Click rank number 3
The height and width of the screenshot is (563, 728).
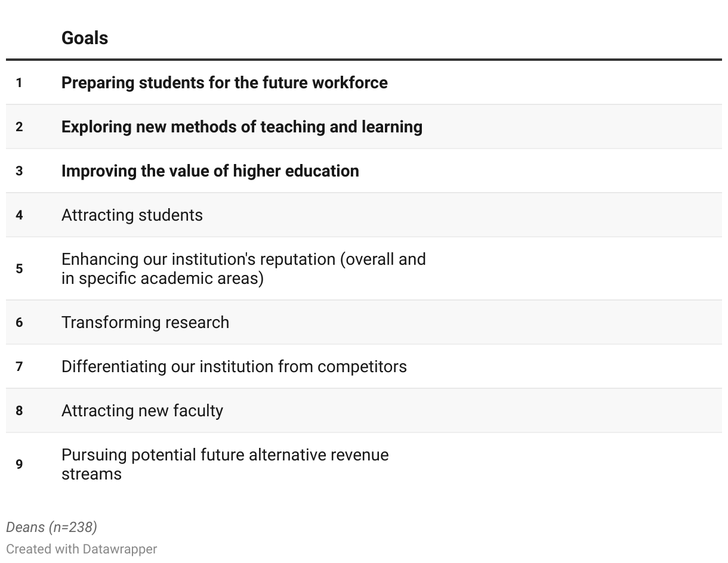click(19, 171)
